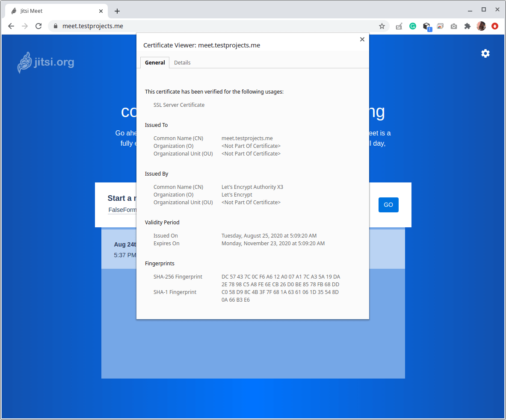The image size is (506, 420).
Task: Click the forward navigation arrow
Action: pyautogui.click(x=25, y=26)
